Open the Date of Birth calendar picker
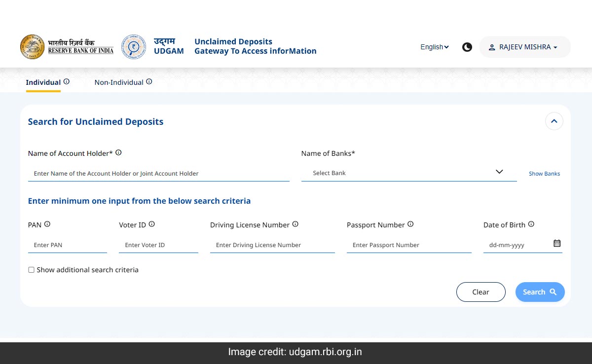This screenshot has width=592, height=364. click(557, 243)
